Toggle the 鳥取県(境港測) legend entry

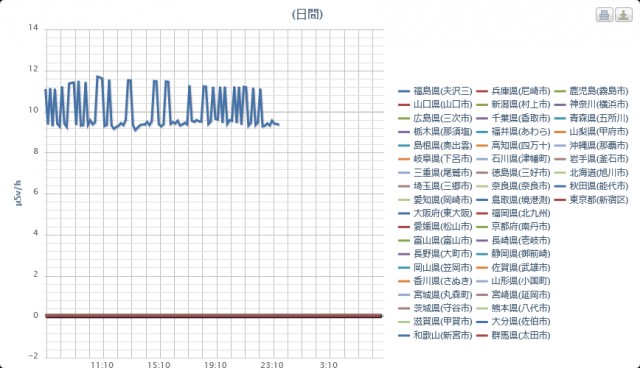click(513, 200)
